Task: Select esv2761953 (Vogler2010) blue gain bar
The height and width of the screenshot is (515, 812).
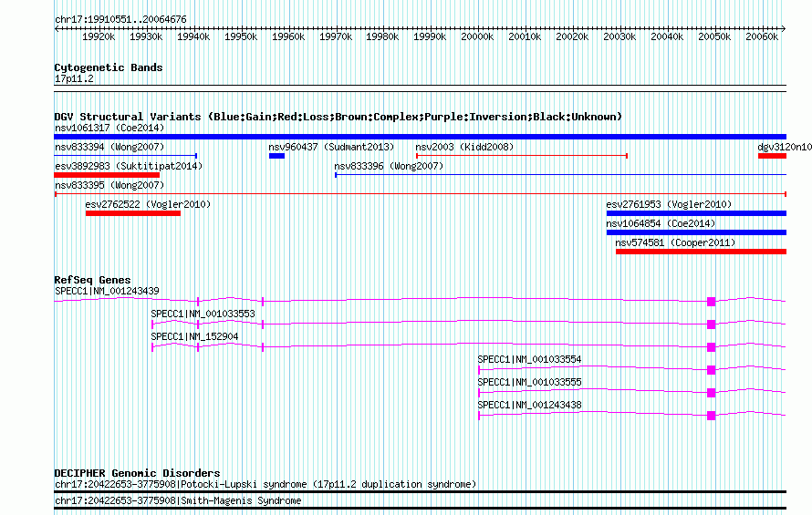Action: click(x=696, y=213)
